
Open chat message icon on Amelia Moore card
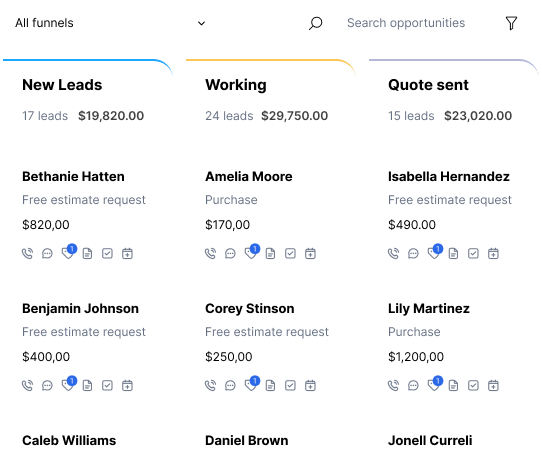tap(230, 254)
